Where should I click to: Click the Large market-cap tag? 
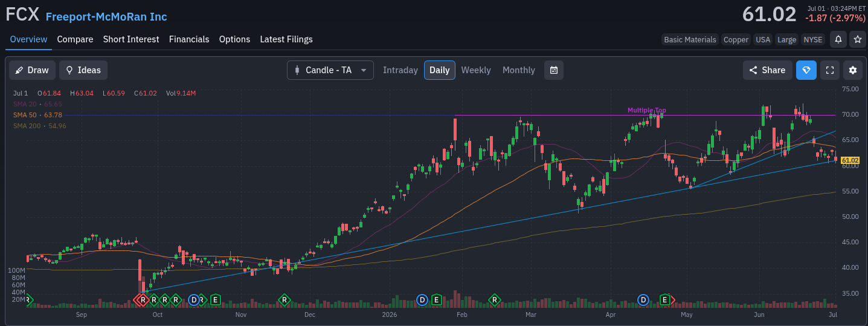click(786, 39)
